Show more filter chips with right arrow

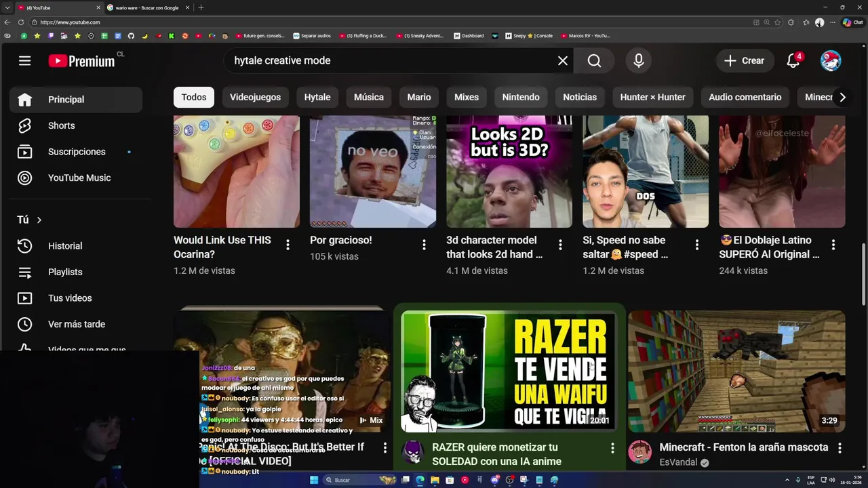[842, 97]
